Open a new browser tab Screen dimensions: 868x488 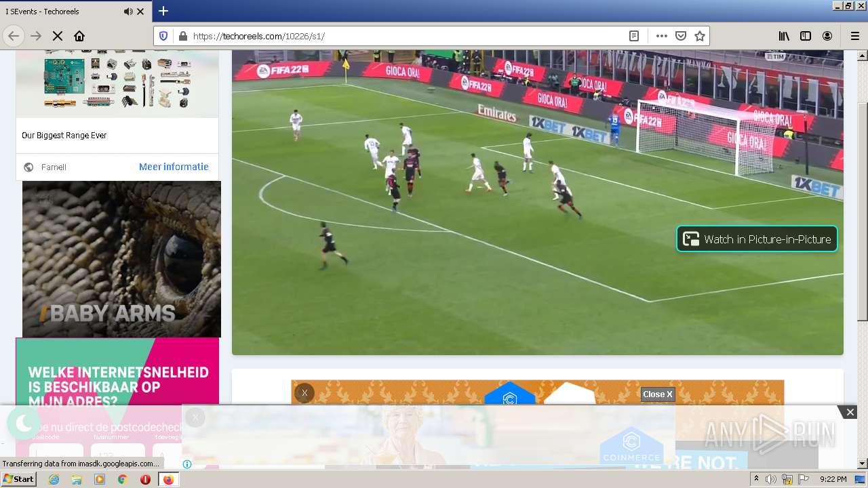click(x=163, y=11)
